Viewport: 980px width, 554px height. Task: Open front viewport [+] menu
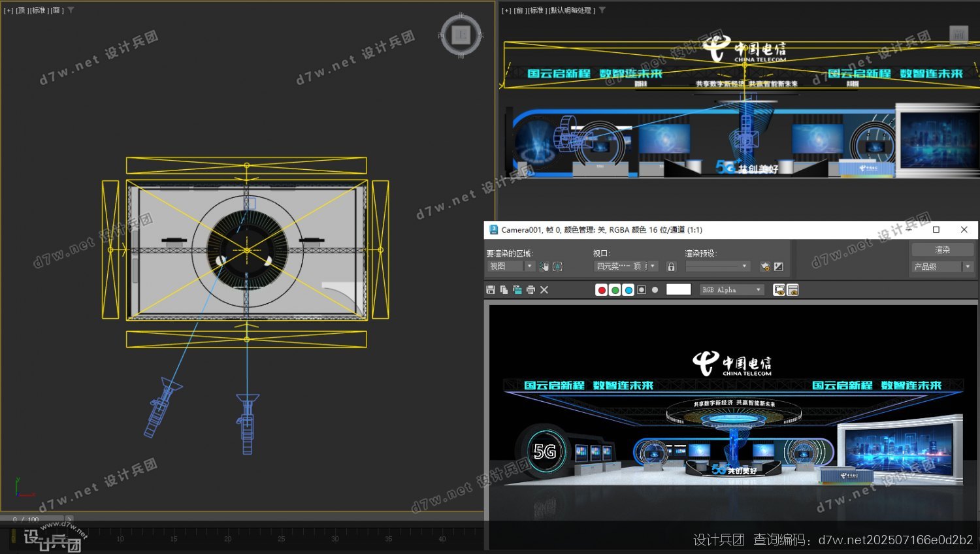pyautogui.click(x=506, y=10)
